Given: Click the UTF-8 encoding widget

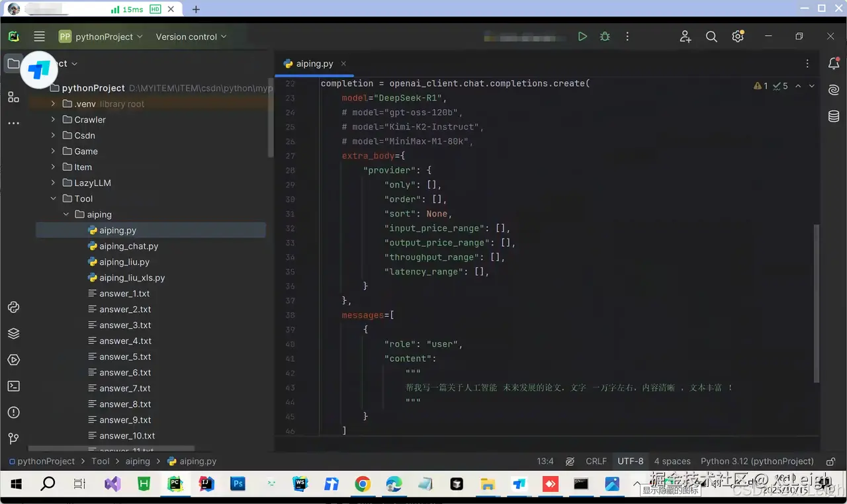Looking at the screenshot, I should point(631,461).
